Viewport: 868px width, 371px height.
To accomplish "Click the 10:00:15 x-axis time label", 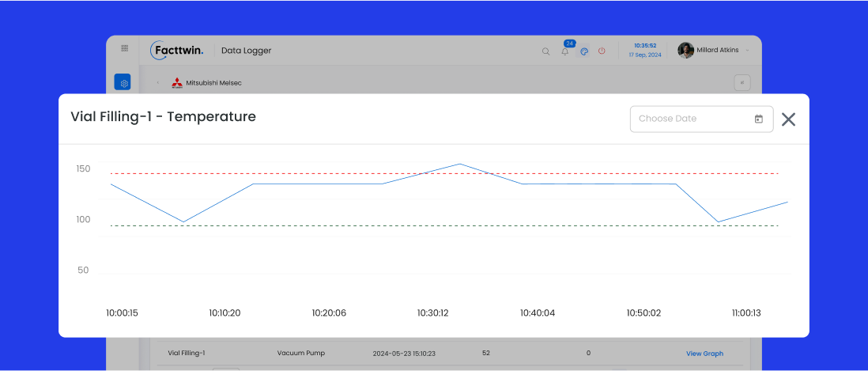I will point(122,313).
